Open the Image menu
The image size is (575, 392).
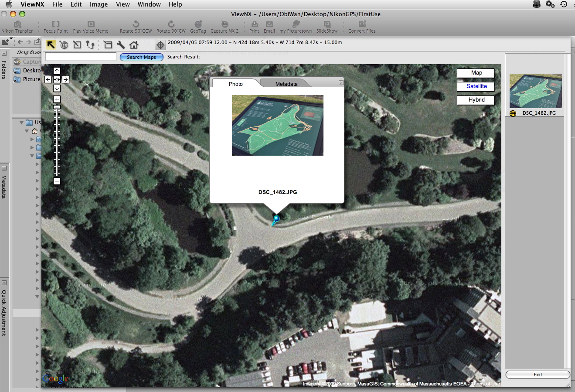tap(99, 4)
